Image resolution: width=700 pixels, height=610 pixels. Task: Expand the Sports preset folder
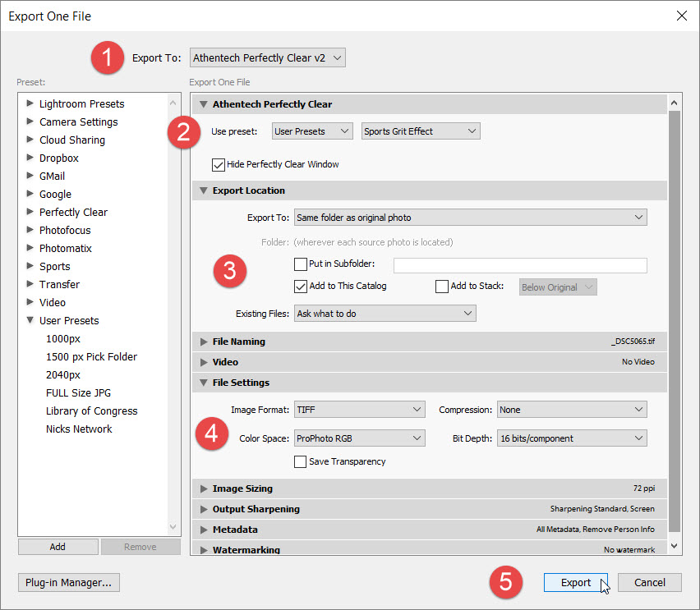(x=30, y=266)
